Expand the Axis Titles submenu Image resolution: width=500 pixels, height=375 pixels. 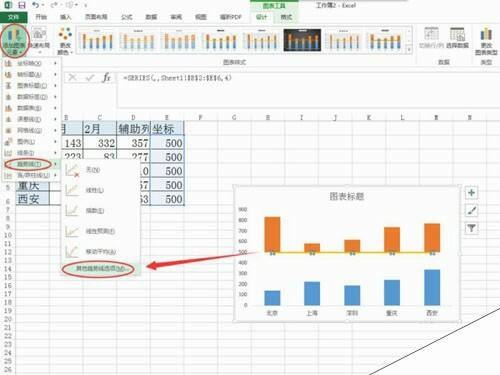click(31, 74)
